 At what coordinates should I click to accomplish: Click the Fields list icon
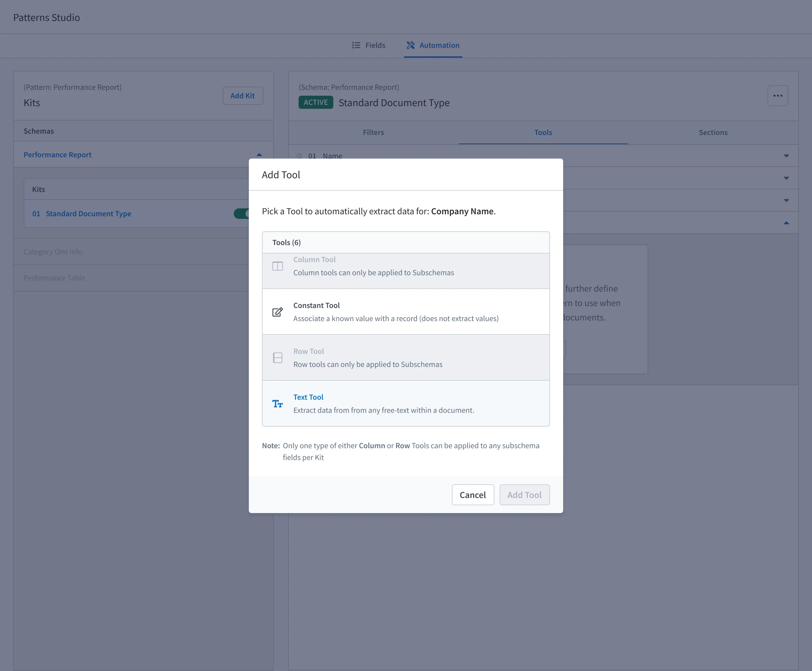(356, 45)
